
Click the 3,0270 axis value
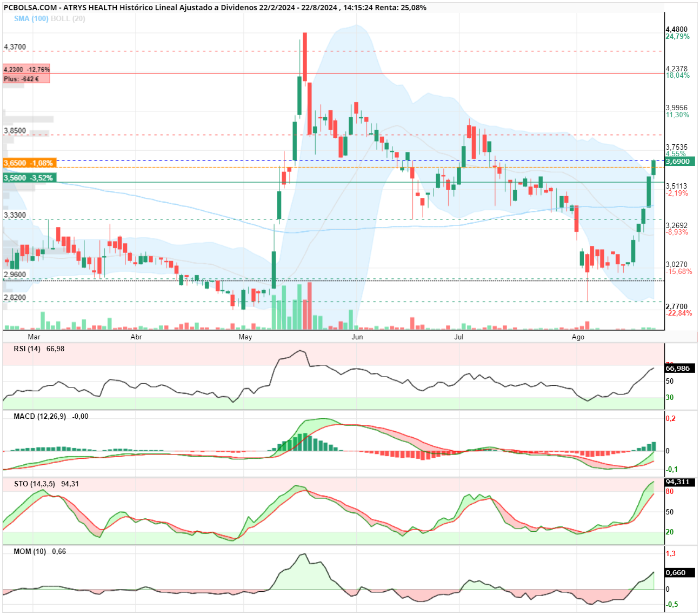pos(677,265)
